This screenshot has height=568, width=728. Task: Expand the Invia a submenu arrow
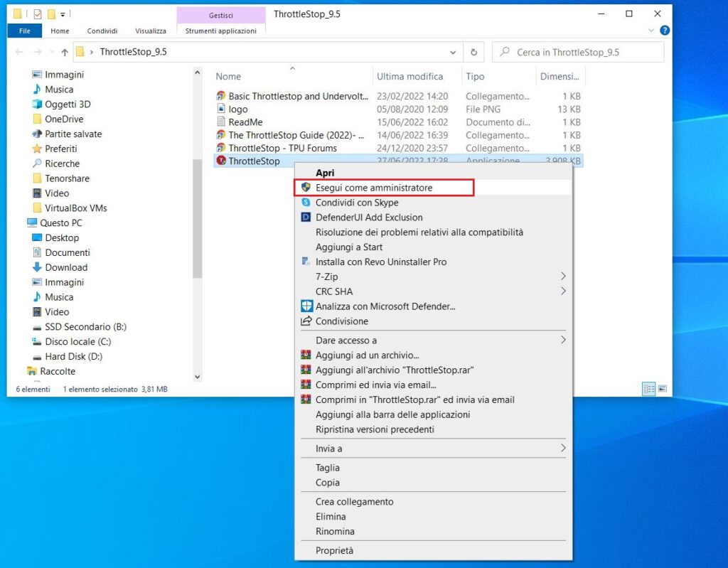(563, 448)
